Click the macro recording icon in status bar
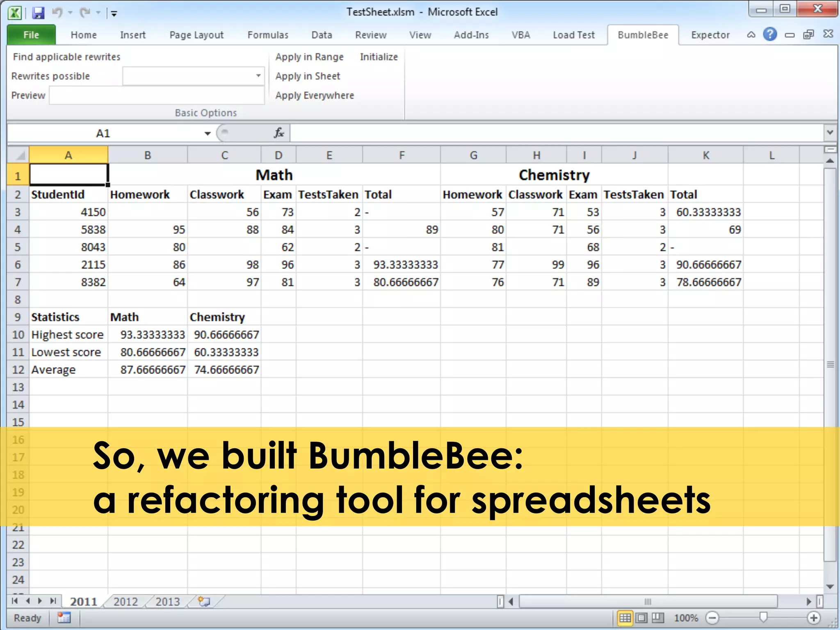 click(64, 618)
